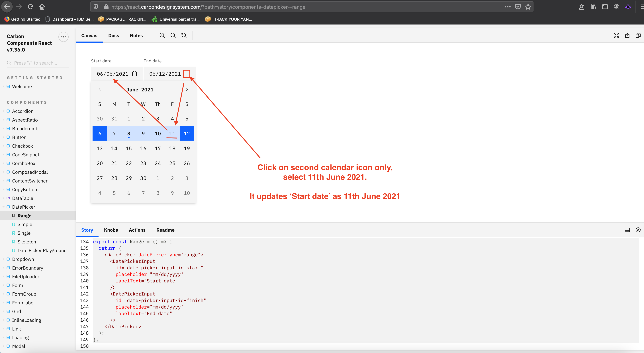This screenshot has height=353, width=644.
Task: Open Storybook sidebar options menu button
Action: (64, 37)
